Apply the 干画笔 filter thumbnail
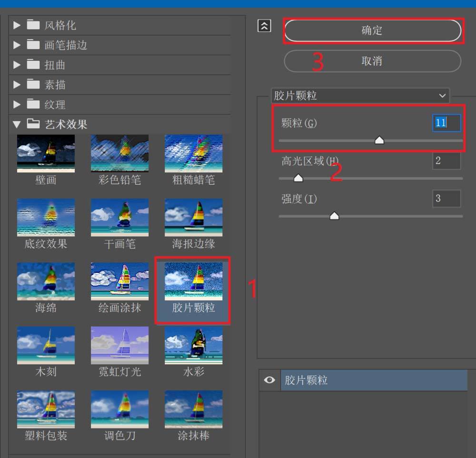Image resolution: width=476 pixels, height=458 pixels. pyautogui.click(x=119, y=217)
